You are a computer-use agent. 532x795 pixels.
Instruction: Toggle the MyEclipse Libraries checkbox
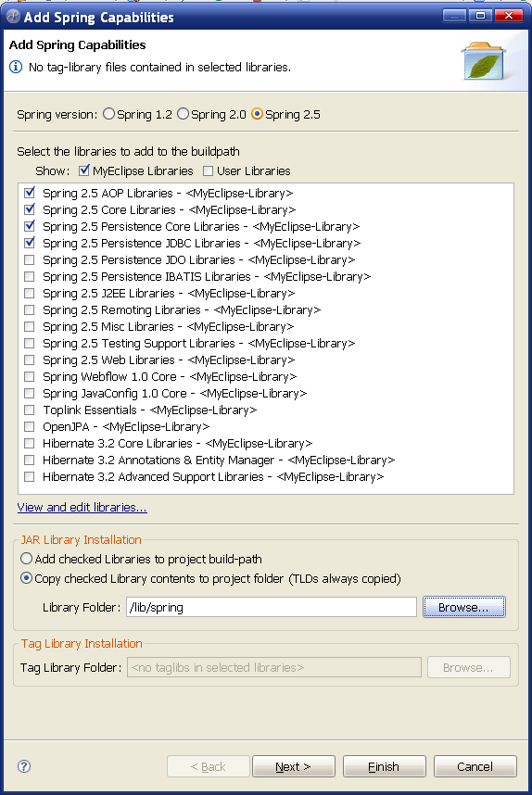(84, 170)
